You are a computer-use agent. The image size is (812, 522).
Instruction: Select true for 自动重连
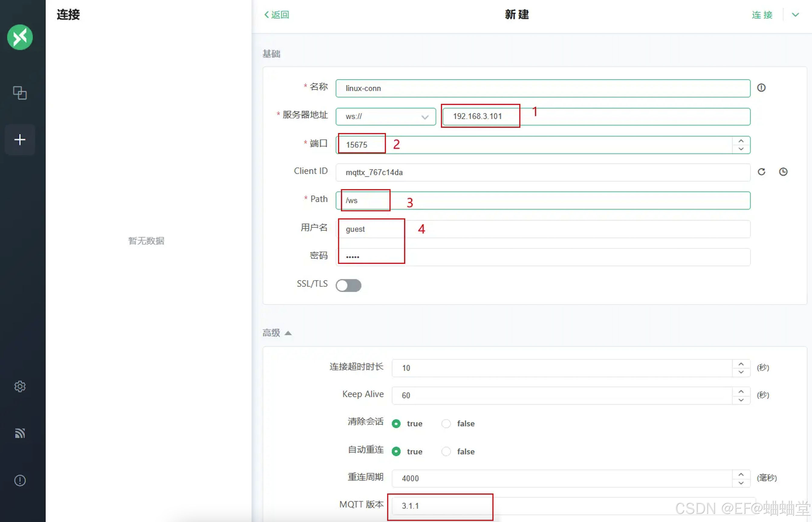tap(407, 452)
